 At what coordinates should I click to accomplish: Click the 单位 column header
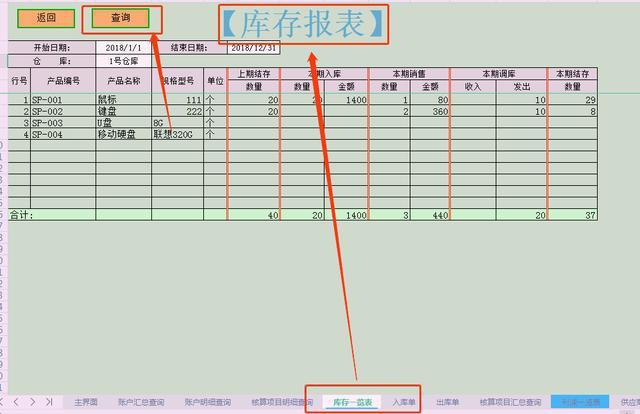215,81
